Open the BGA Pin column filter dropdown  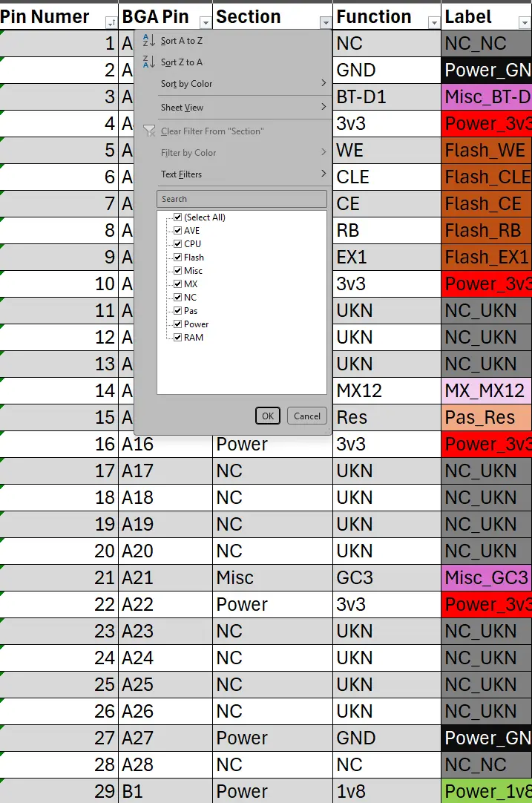click(x=206, y=22)
